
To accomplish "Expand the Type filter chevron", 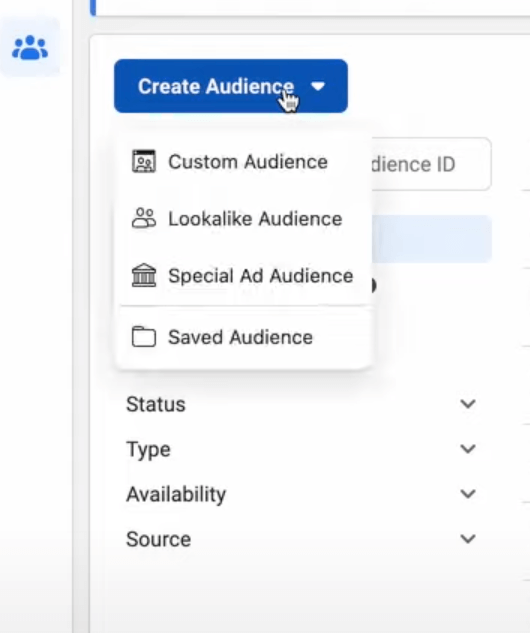I will tap(468, 449).
